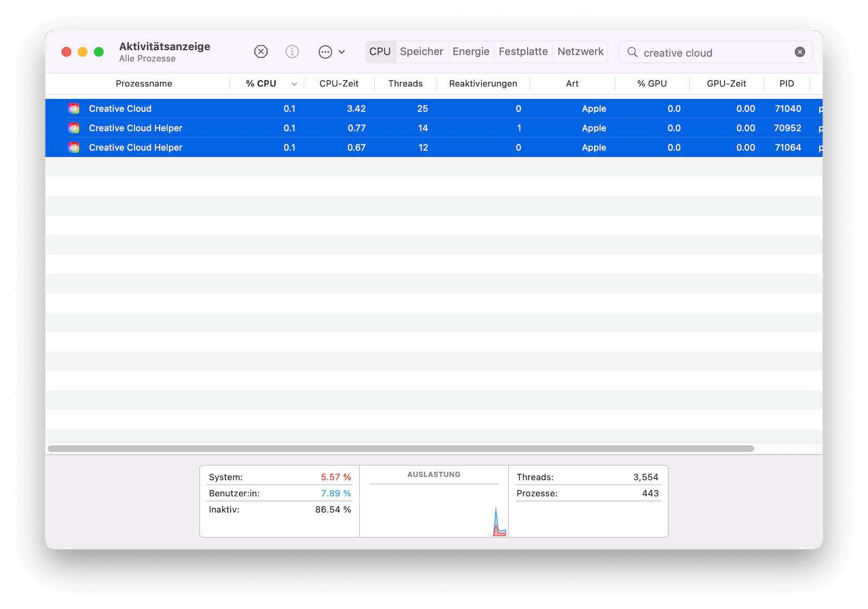The height and width of the screenshot is (609, 868).
Task: Click the horizontal scrollbar below the process list
Action: (401, 449)
